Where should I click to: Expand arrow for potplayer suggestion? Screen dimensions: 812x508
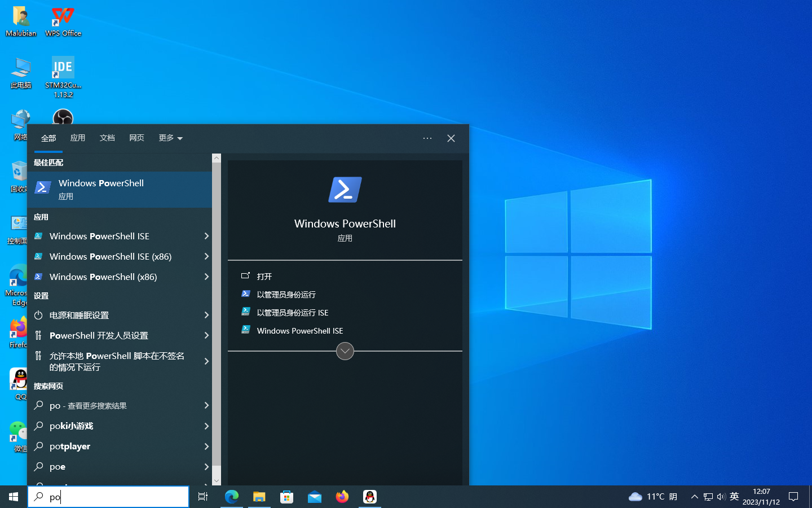pyautogui.click(x=206, y=446)
